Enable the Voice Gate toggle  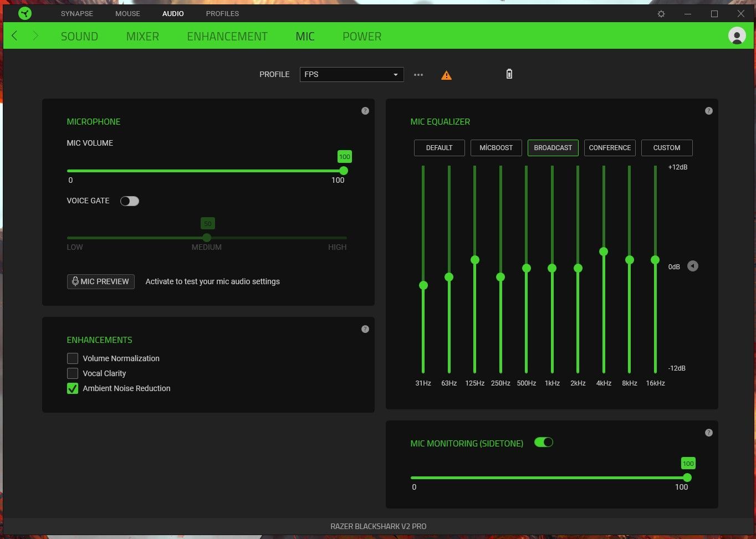(130, 201)
